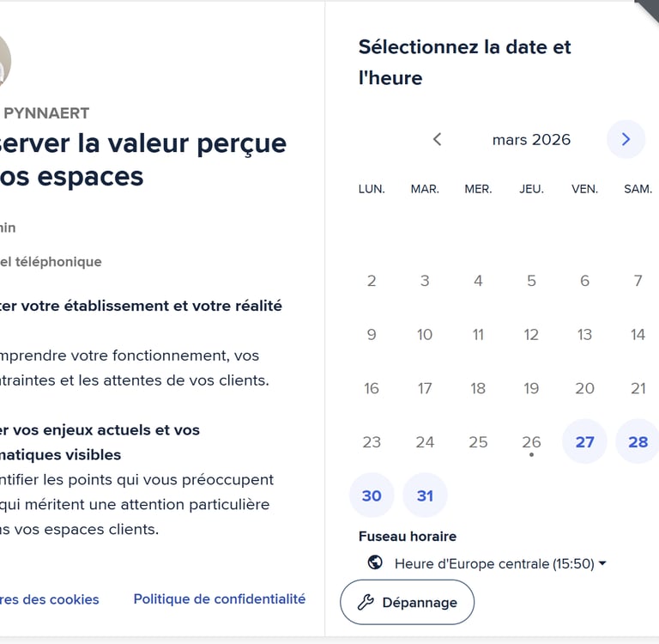Click the JEU. weekday header
Image resolution: width=659 pixels, height=644 pixels.
click(x=531, y=189)
